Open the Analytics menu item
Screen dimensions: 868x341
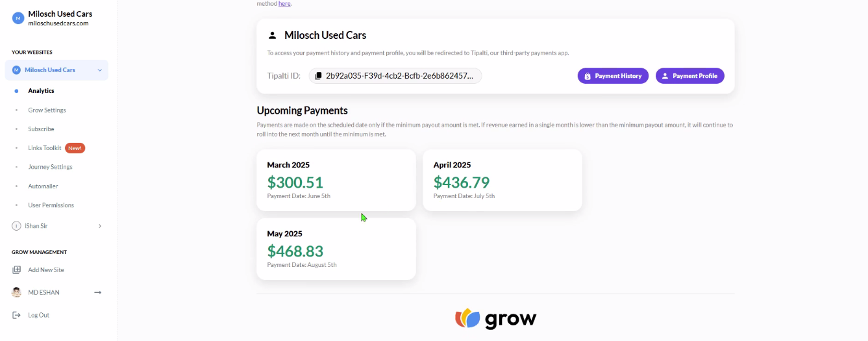(41, 91)
